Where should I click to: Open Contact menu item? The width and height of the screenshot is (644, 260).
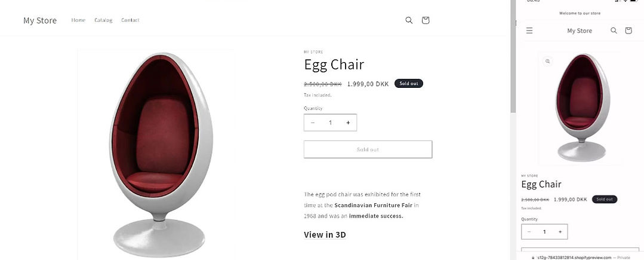point(130,20)
